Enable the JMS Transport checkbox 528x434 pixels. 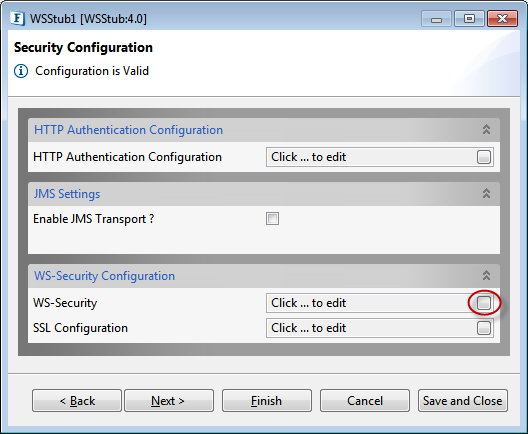(x=272, y=219)
